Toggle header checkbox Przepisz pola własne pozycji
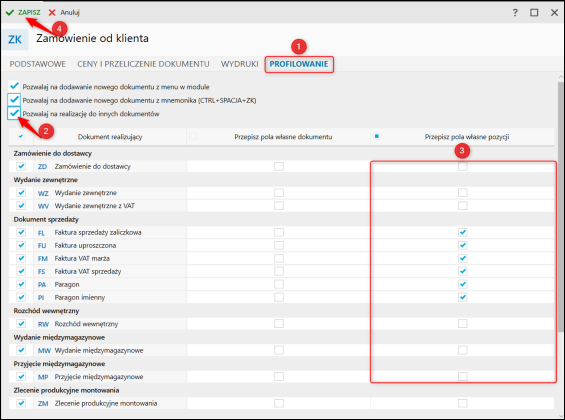Screen dimensions: 565x420 point(377,136)
